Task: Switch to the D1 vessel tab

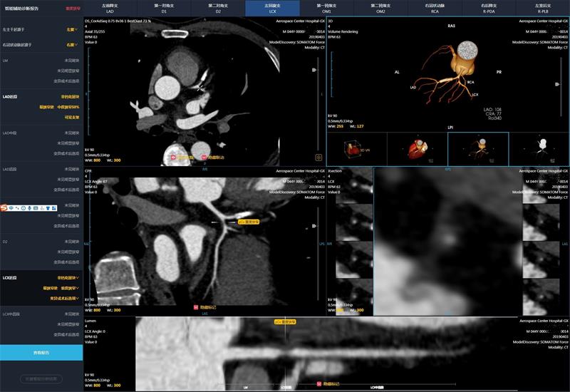Action: pos(164,8)
